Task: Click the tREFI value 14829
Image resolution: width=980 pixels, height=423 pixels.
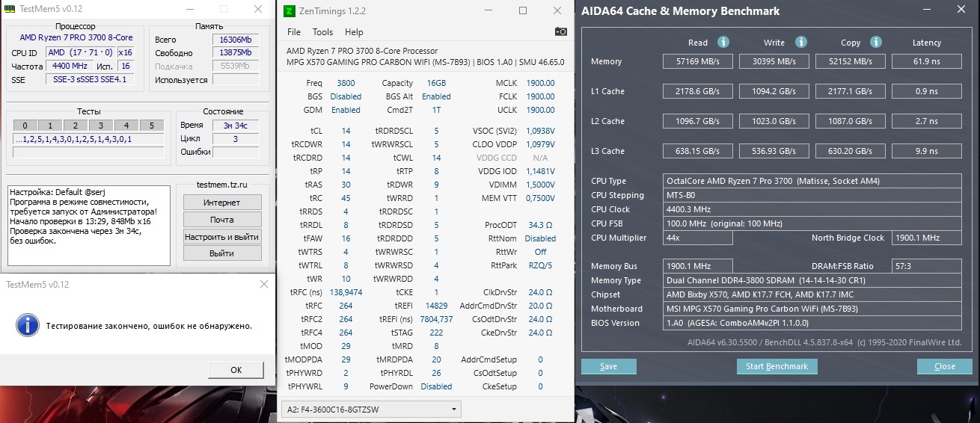Action: [x=436, y=306]
